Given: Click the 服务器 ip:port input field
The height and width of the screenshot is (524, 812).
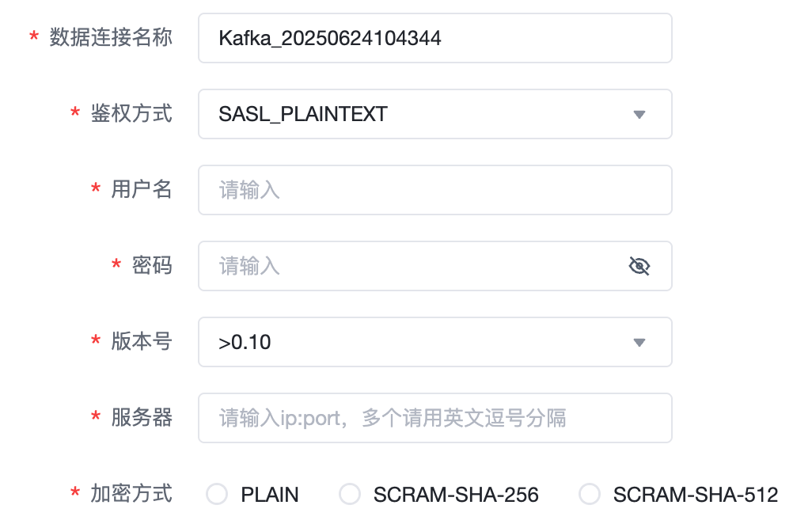Looking at the screenshot, I should (x=434, y=418).
